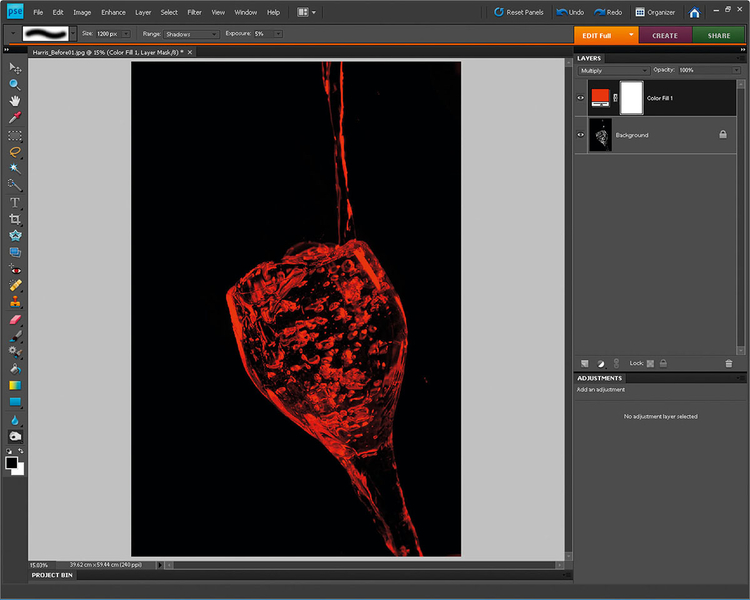Open the layer Opacity slider dropdown
Viewport: 750px width, 600px height.
(x=736, y=70)
